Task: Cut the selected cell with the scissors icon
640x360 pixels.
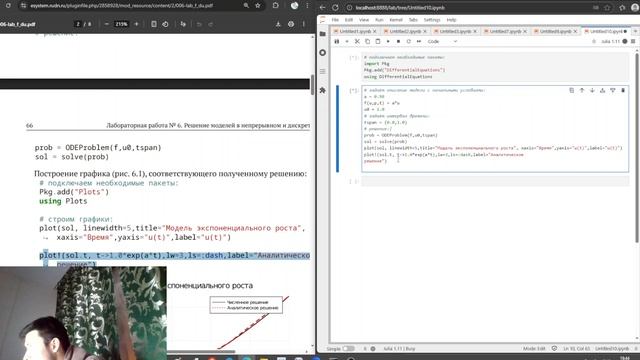Action: click(357, 42)
